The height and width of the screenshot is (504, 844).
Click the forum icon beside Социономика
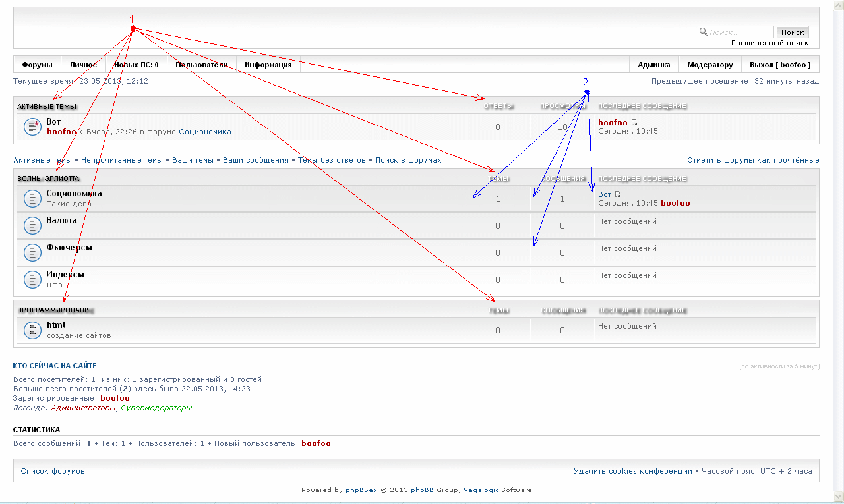pyautogui.click(x=32, y=198)
